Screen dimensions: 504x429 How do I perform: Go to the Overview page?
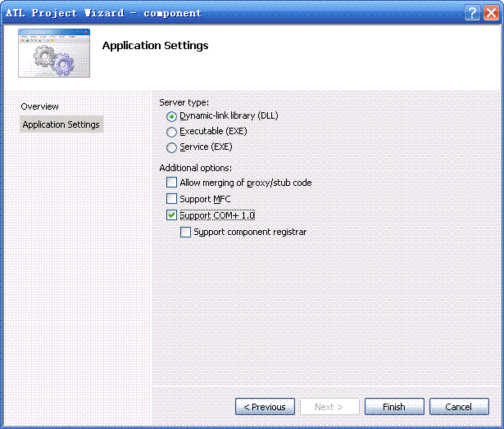[x=39, y=106]
